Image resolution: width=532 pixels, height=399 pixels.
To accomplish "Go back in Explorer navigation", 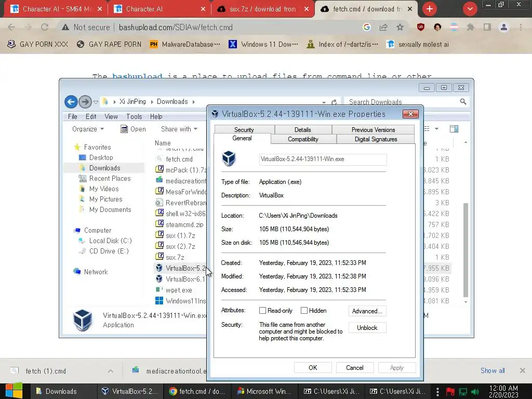I will tap(71, 101).
